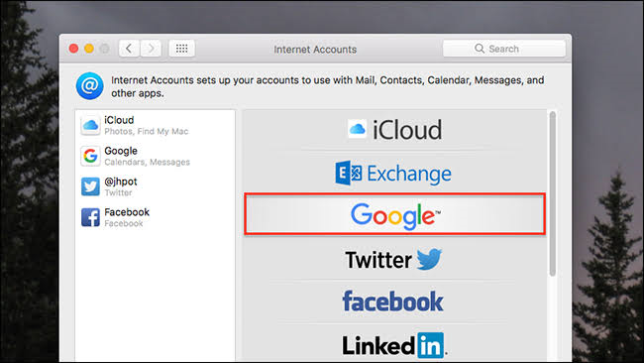Show all preferences grid button
The width and height of the screenshot is (644, 363).
[x=181, y=49]
